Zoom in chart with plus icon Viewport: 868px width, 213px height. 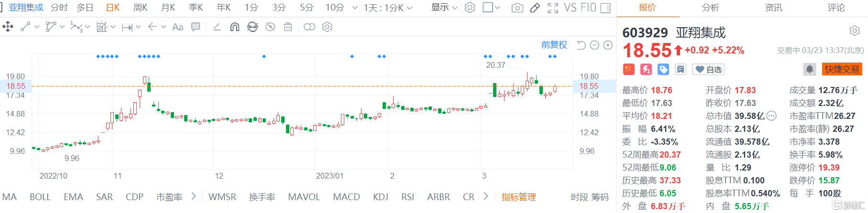(x=608, y=45)
